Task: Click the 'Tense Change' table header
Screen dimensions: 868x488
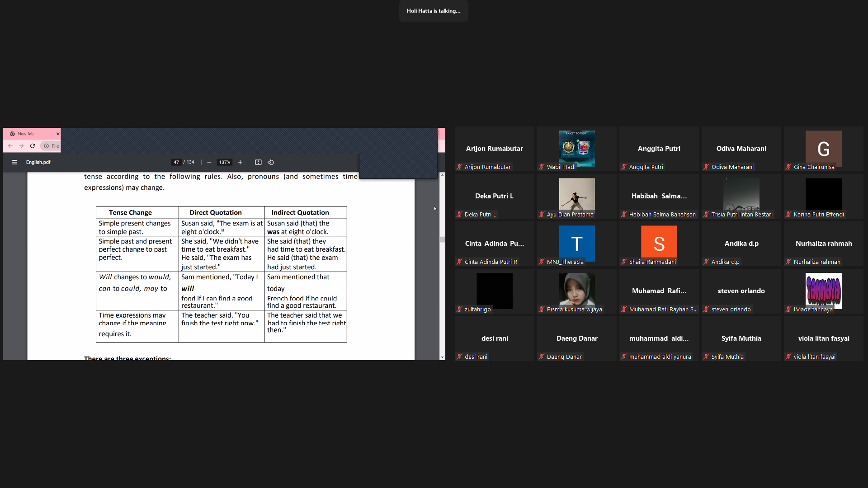Action: (x=130, y=212)
